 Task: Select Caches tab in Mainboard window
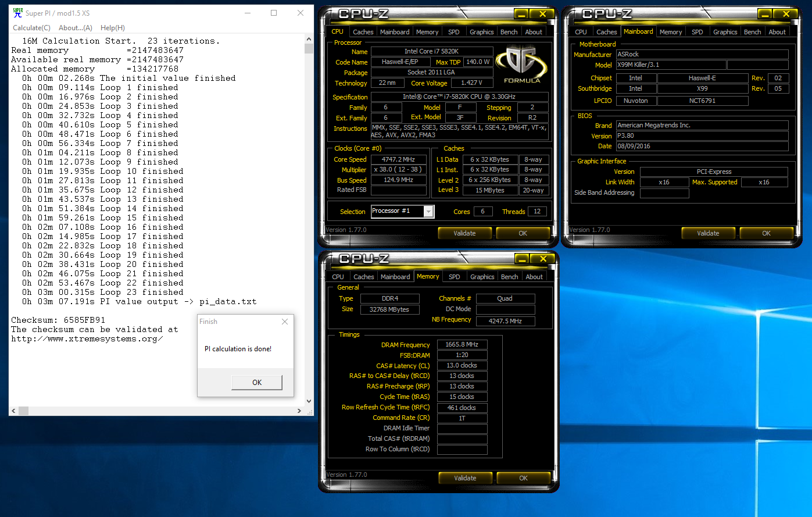(607, 32)
